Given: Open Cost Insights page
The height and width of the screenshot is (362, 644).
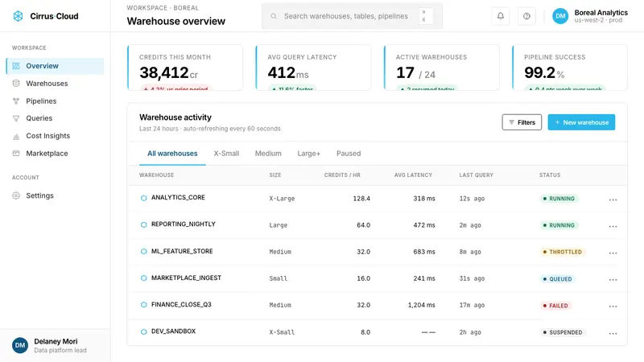Looking at the screenshot, I should (x=55, y=136).
